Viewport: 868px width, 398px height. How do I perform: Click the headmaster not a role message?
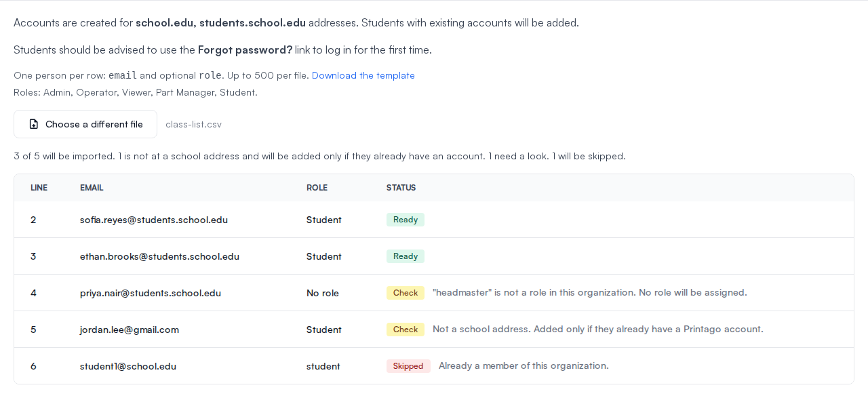pyautogui.click(x=590, y=293)
